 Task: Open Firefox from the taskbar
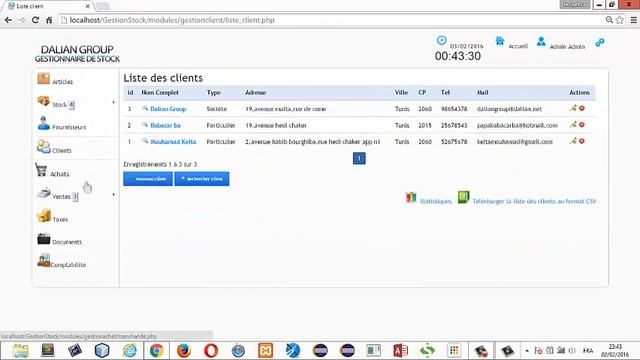[184, 351]
